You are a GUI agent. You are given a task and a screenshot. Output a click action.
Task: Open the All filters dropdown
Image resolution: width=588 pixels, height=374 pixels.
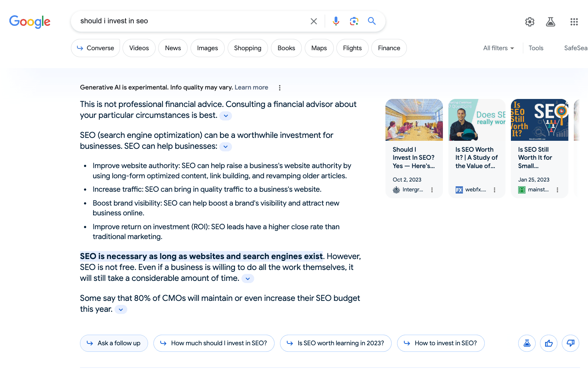498,48
